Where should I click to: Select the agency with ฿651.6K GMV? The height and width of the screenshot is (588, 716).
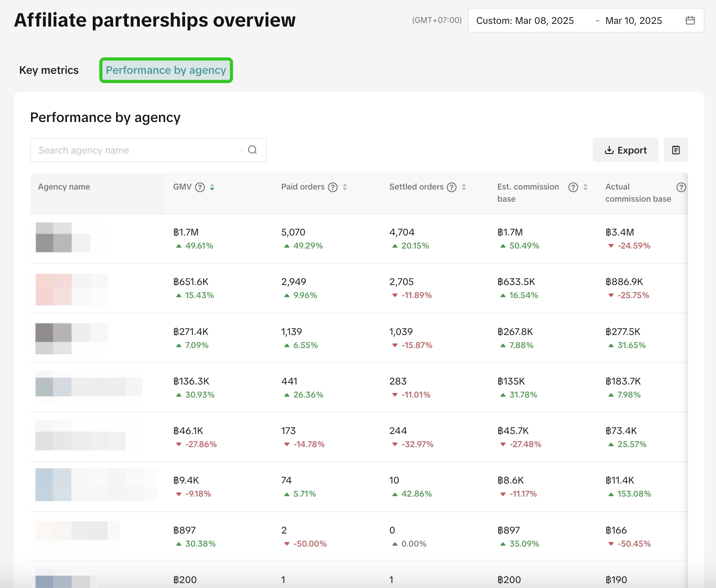(x=72, y=289)
